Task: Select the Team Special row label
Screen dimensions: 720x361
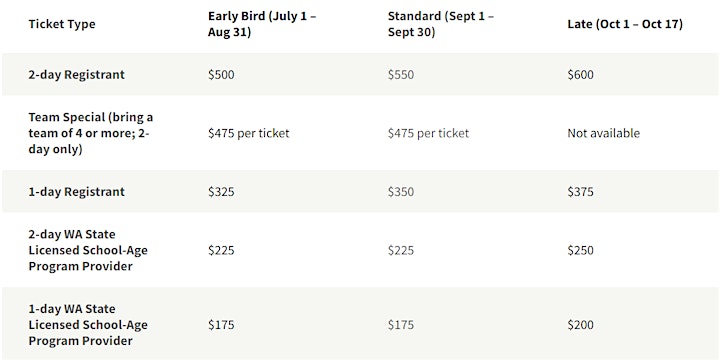Action: pyautogui.click(x=91, y=133)
